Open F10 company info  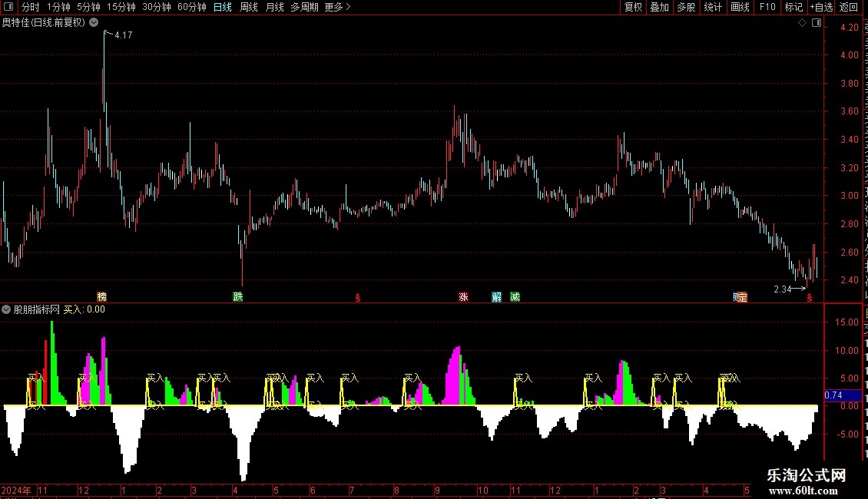point(767,7)
